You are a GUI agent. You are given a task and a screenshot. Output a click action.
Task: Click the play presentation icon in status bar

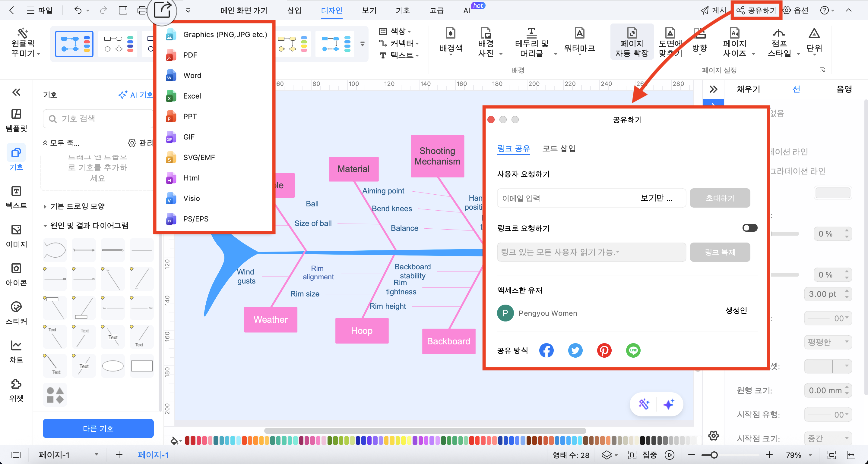click(670, 455)
